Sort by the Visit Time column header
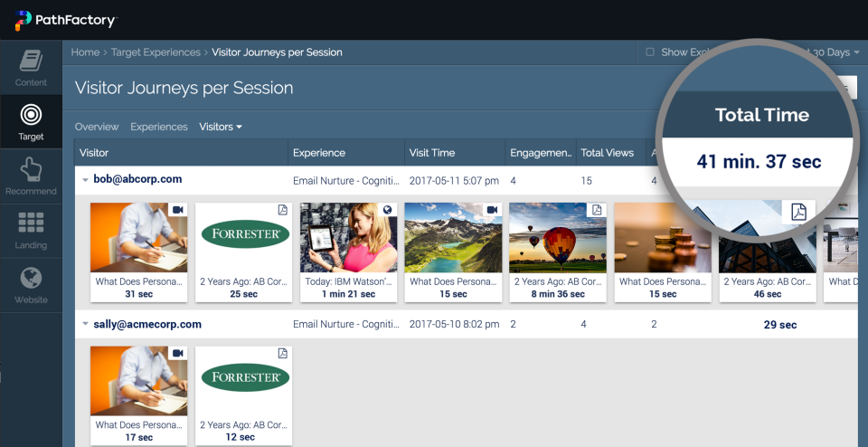Screen dimensions: 868x447 pyautogui.click(x=432, y=153)
